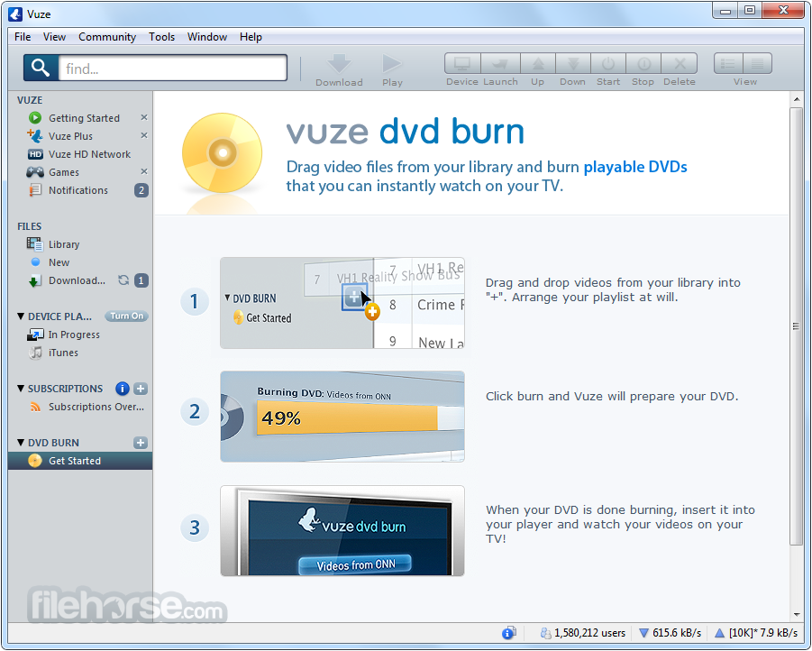Click the Delete toolbar icon
This screenshot has height=651, width=812.
coord(680,64)
